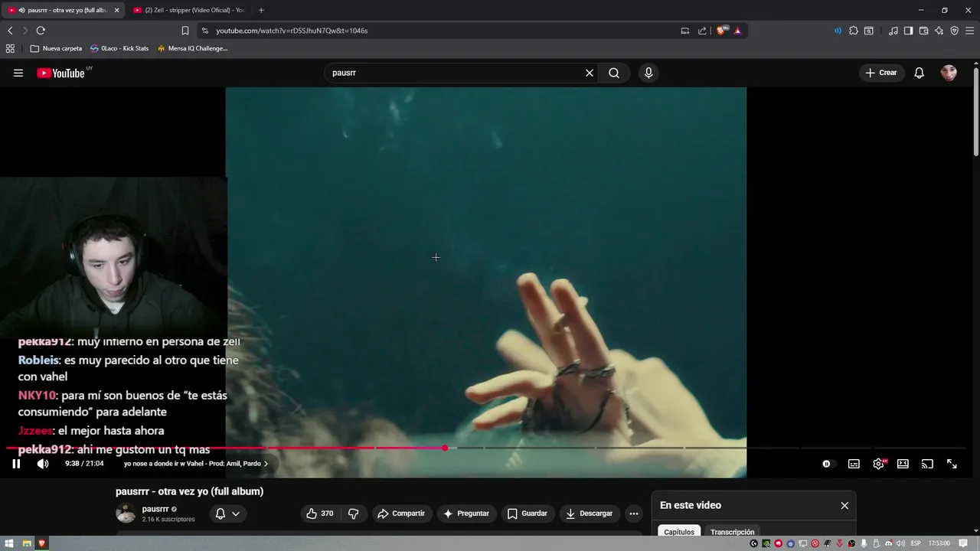Viewport: 980px width, 551px height.
Task: Open 'Mensa IQ Challenge' bookmark
Action: pos(192,48)
